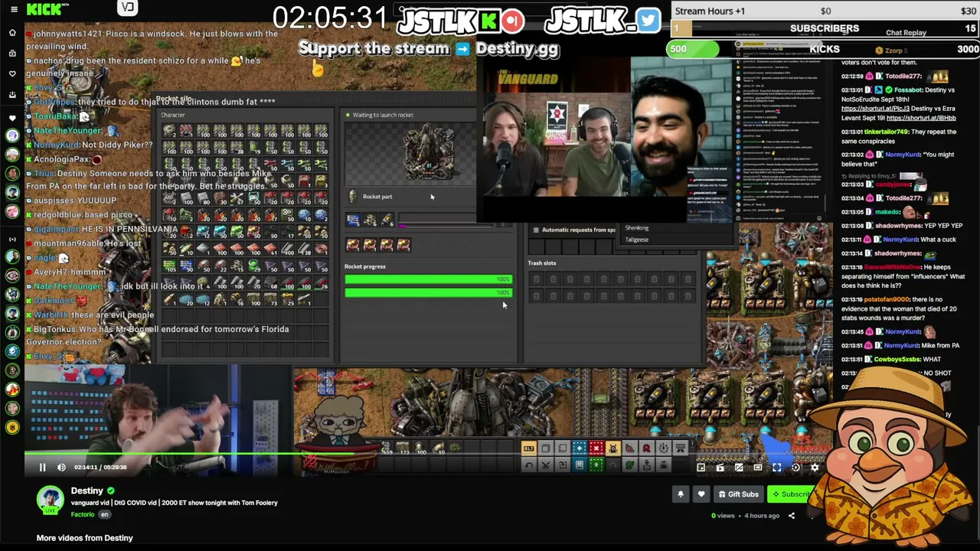Click username 'BigTonkus' in overlay chat
This screenshot has width=980, height=551.
pyautogui.click(x=54, y=329)
